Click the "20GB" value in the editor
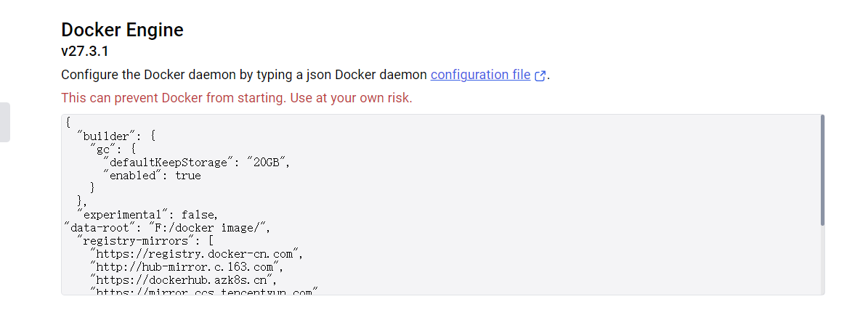Image resolution: width=868 pixels, height=315 pixels. tap(268, 162)
